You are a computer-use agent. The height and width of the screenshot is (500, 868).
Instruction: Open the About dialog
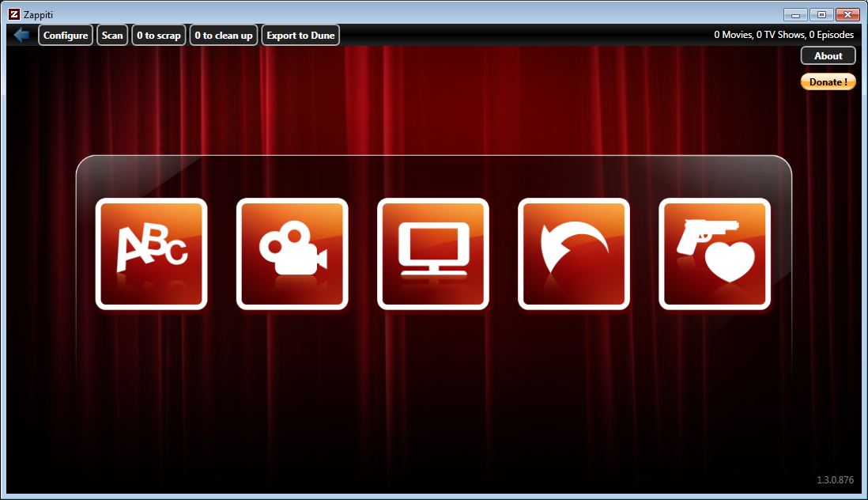point(828,55)
